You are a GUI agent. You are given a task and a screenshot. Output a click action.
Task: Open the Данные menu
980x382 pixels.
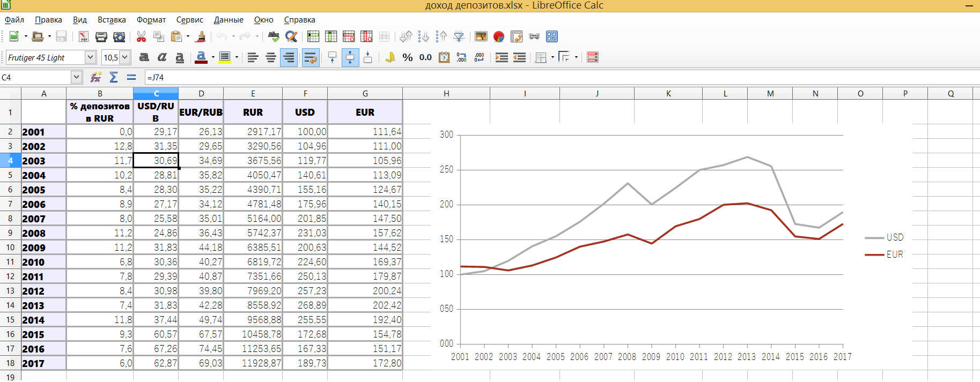coord(229,20)
